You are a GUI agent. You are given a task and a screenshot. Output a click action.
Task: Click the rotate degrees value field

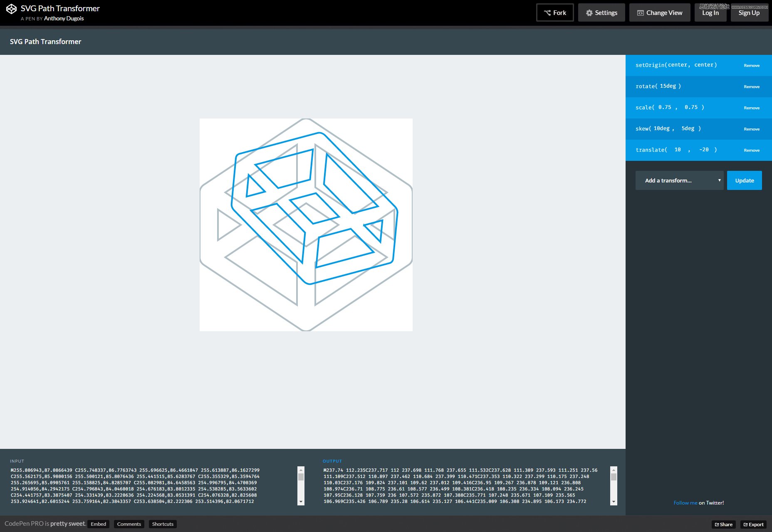(668, 86)
